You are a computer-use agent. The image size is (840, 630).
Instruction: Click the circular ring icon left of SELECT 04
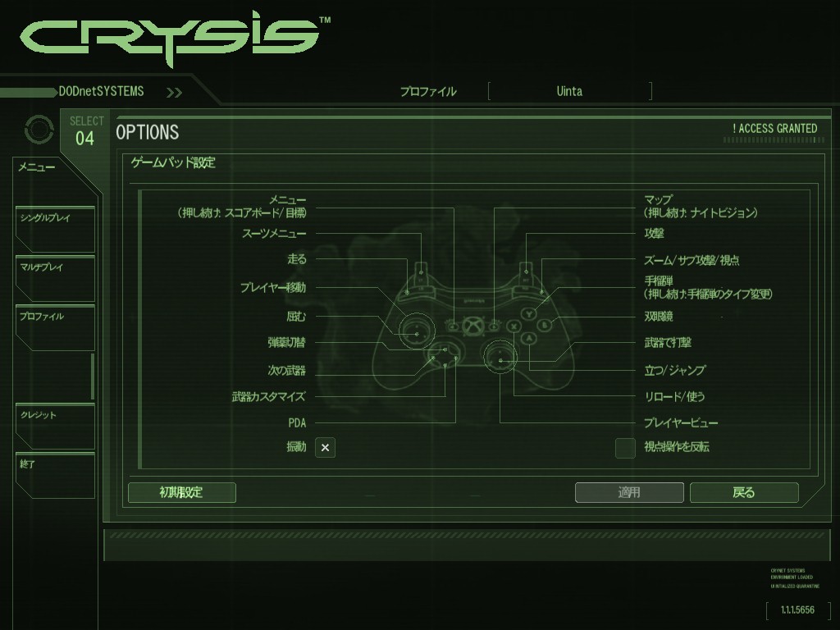point(39,130)
